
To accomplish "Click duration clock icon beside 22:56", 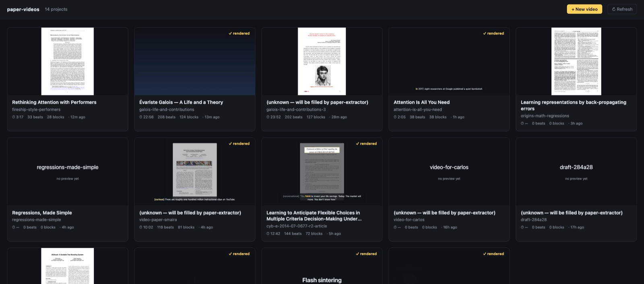I will coord(141,117).
